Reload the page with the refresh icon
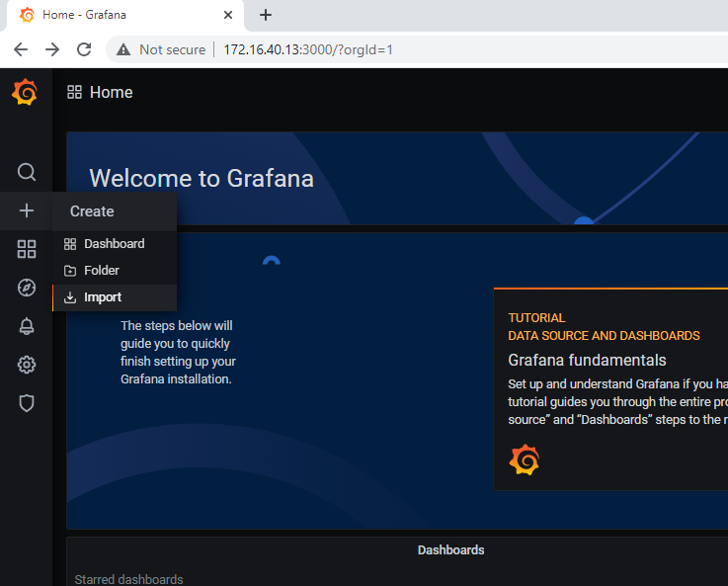 (x=84, y=49)
